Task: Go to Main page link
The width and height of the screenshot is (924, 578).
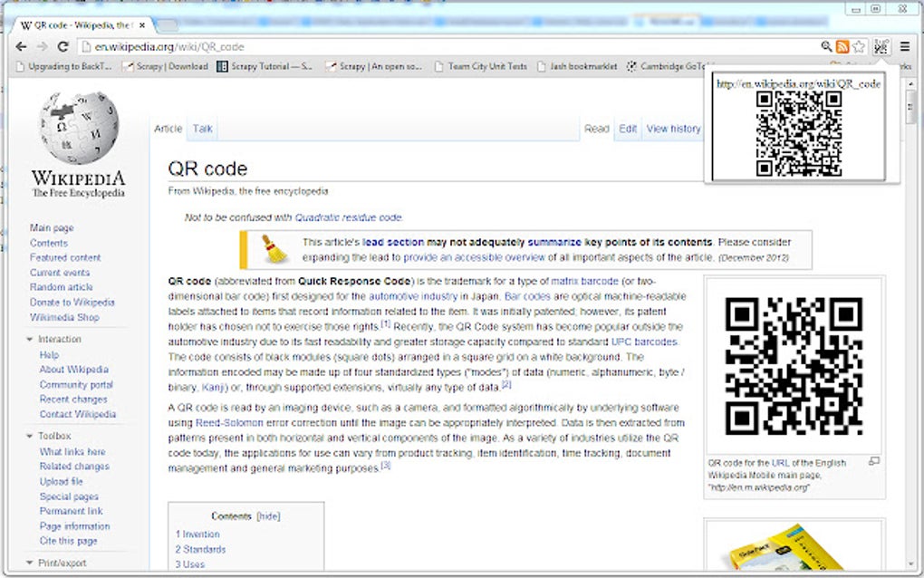Action: (52, 228)
